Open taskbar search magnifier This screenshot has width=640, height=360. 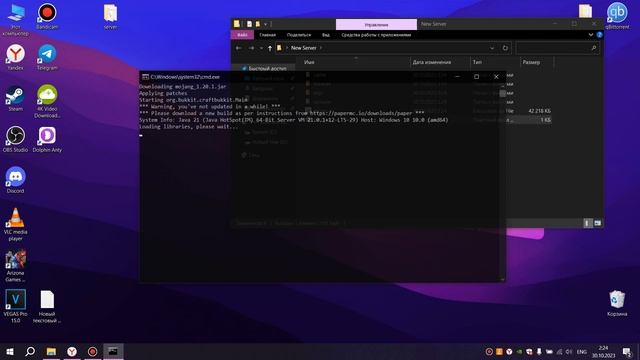[x=30, y=351]
